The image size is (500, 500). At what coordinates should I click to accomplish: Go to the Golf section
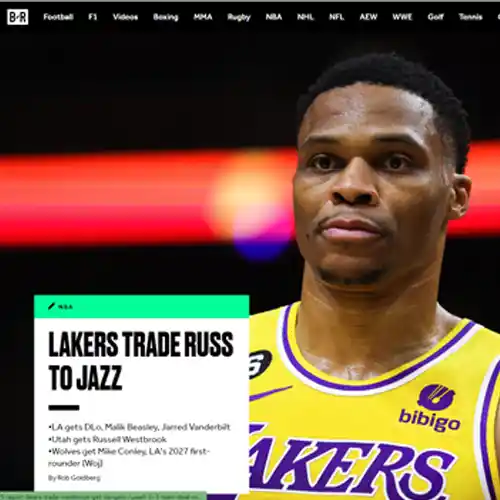(x=436, y=17)
